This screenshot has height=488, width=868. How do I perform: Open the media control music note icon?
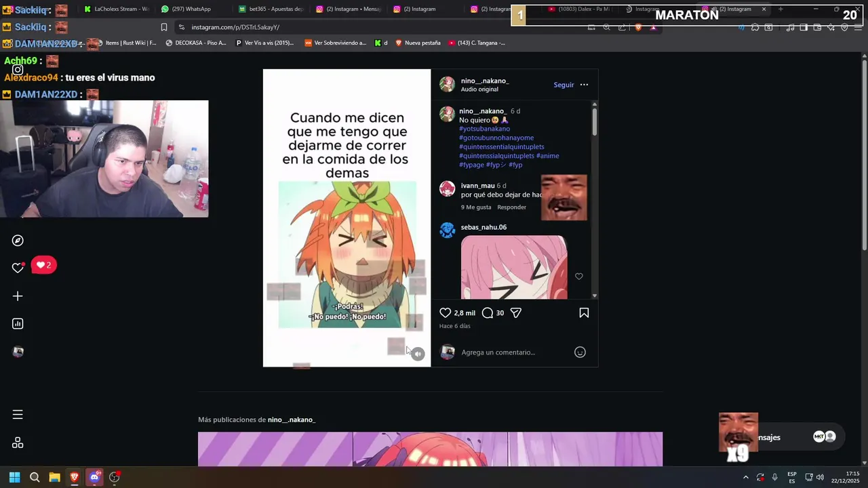pos(791,27)
